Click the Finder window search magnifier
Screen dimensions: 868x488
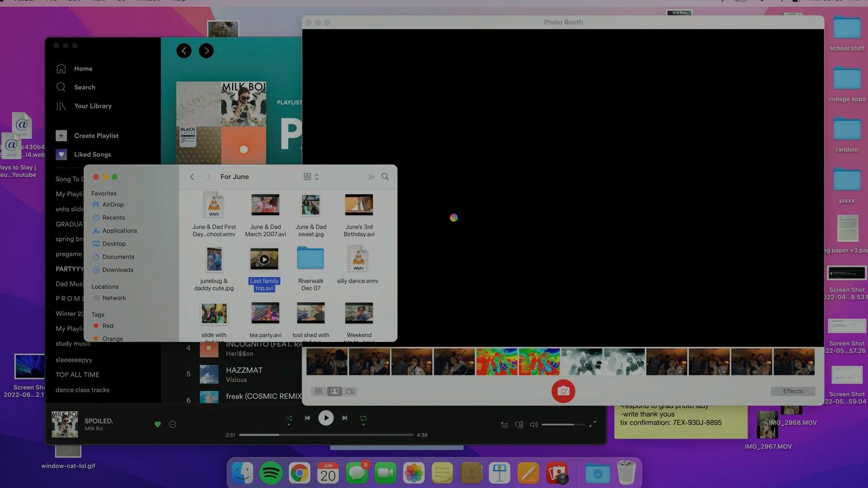(x=385, y=176)
